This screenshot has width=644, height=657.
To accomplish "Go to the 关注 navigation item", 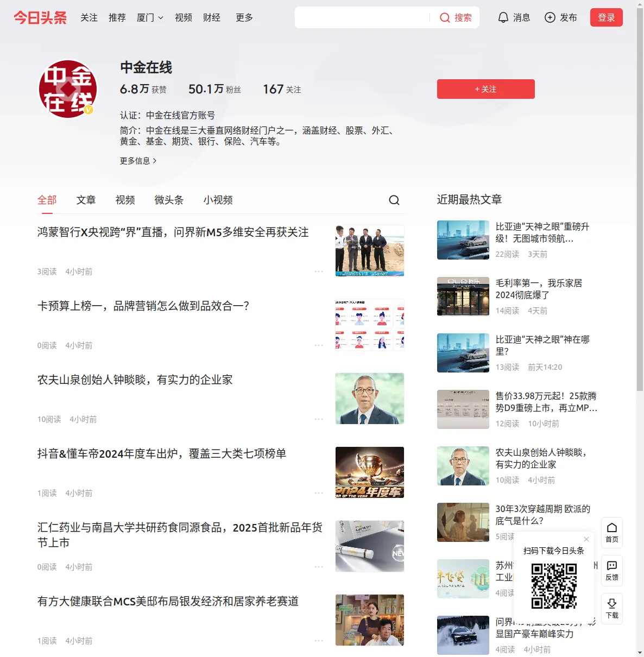I will tap(89, 18).
